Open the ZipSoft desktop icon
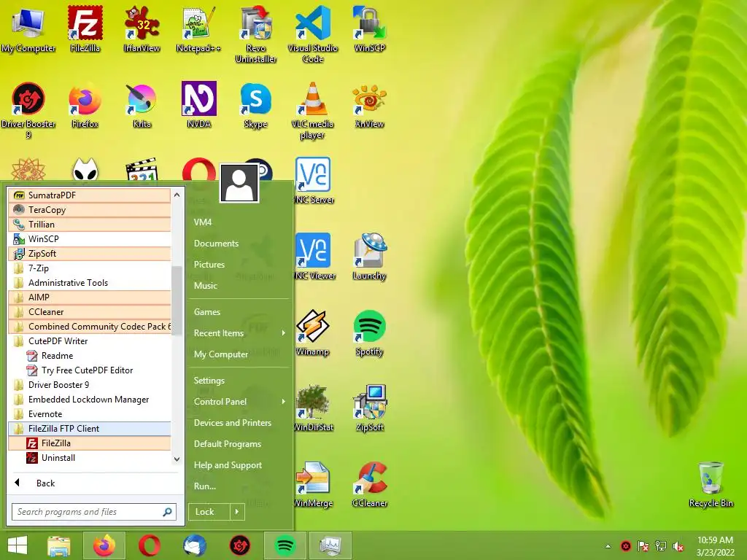The width and height of the screenshot is (747, 560). pyautogui.click(x=370, y=408)
